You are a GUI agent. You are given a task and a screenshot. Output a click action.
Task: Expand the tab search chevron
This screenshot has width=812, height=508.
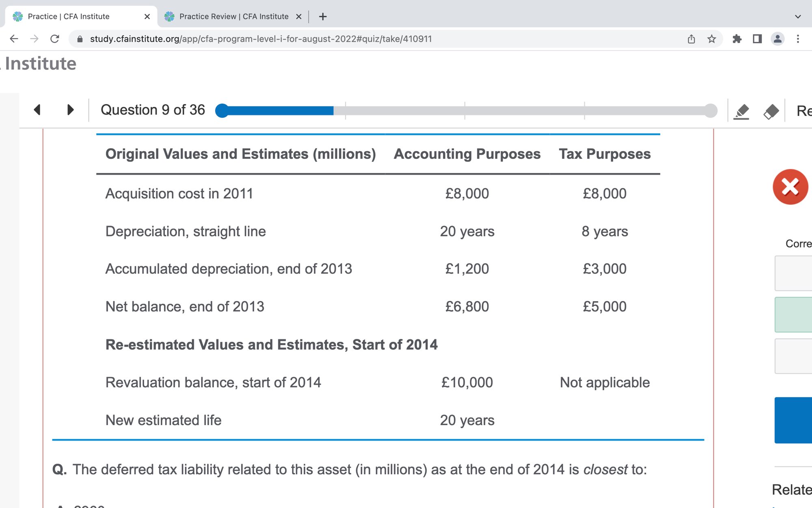point(798,17)
